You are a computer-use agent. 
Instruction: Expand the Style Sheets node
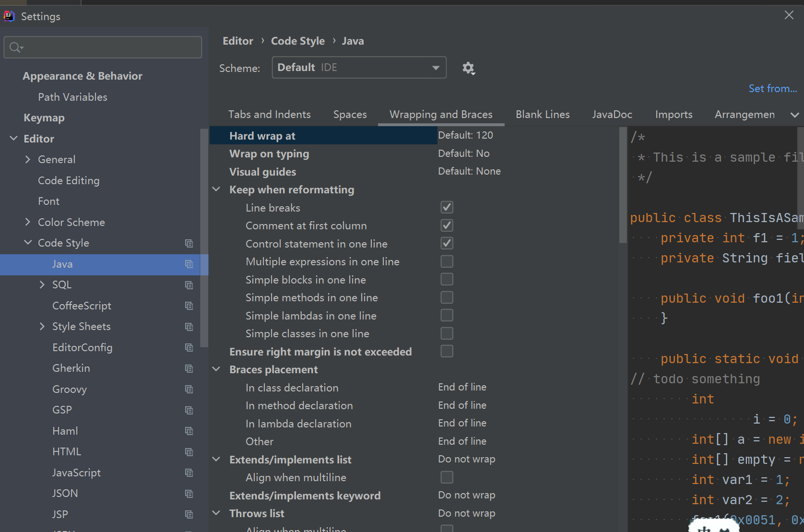[42, 326]
